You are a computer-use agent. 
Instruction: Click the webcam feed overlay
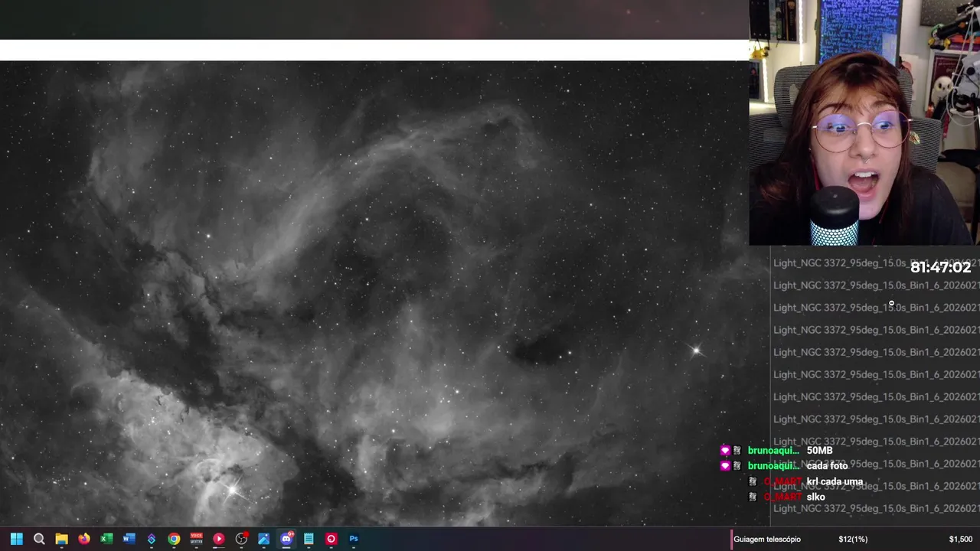864,122
